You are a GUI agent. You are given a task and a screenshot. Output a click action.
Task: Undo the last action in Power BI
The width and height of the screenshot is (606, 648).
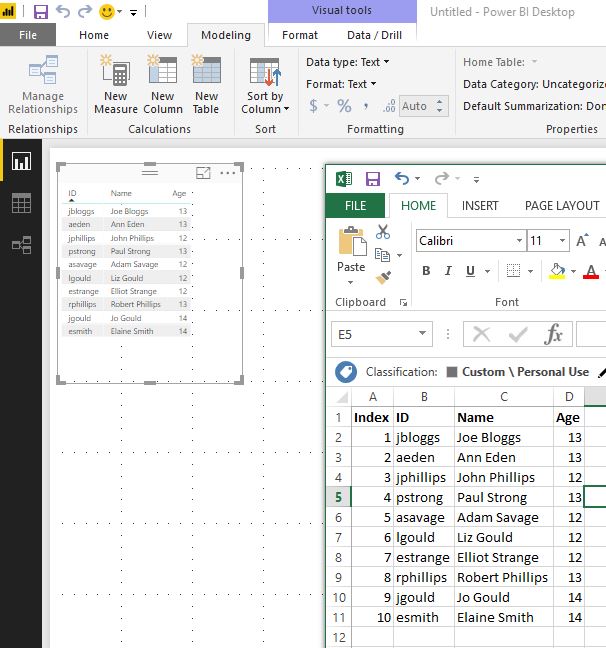(x=63, y=12)
